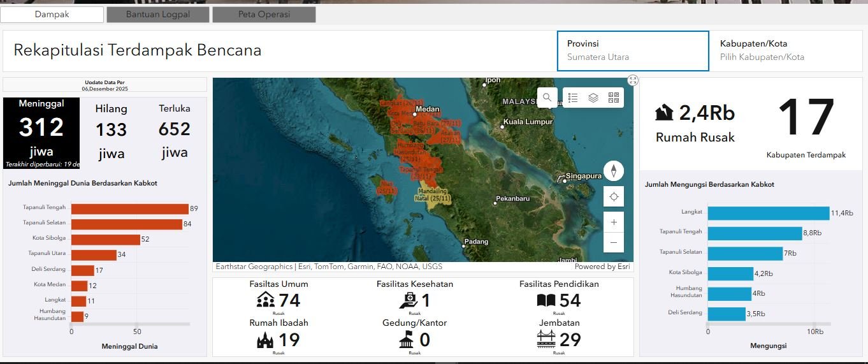Switch to the Bantuan Logpal tab

click(x=158, y=15)
